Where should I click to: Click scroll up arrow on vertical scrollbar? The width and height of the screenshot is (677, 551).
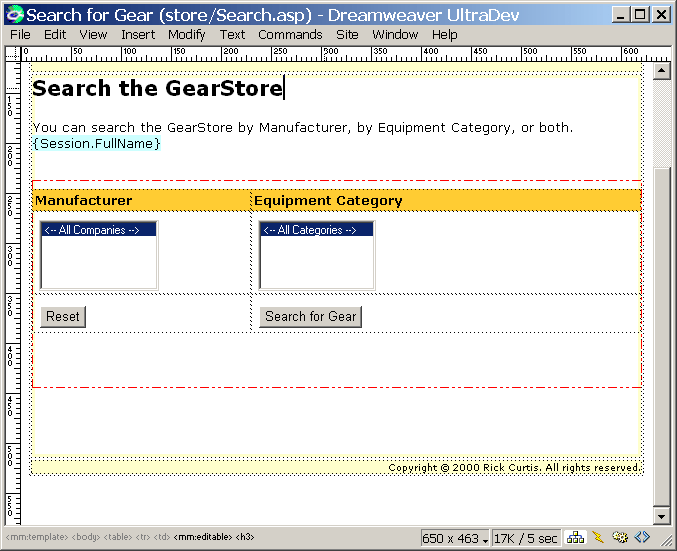pos(660,72)
